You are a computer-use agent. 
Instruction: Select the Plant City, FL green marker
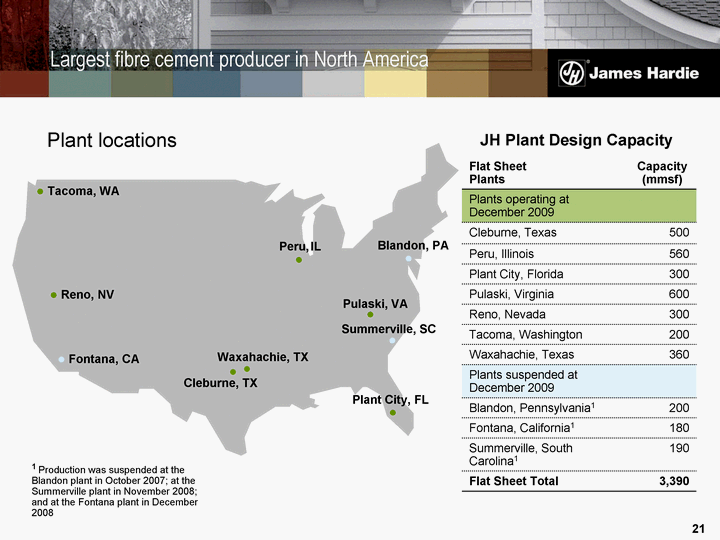(x=393, y=412)
